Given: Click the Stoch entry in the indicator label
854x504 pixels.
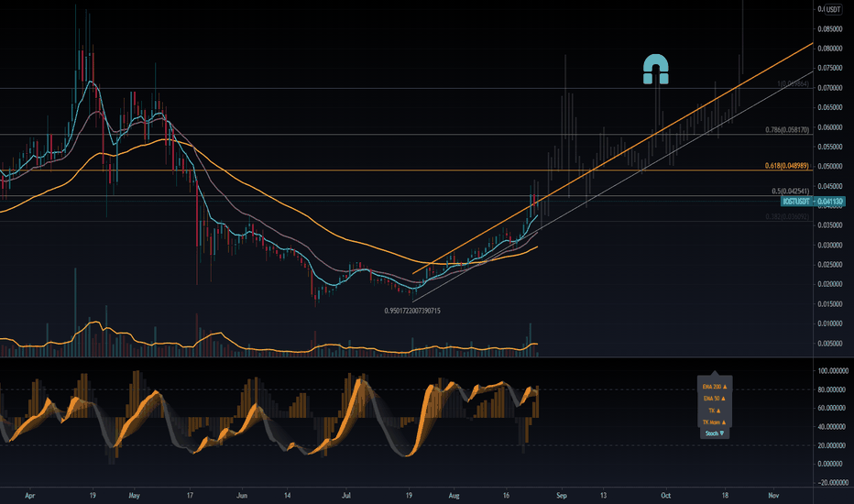Looking at the screenshot, I should pyautogui.click(x=715, y=433).
